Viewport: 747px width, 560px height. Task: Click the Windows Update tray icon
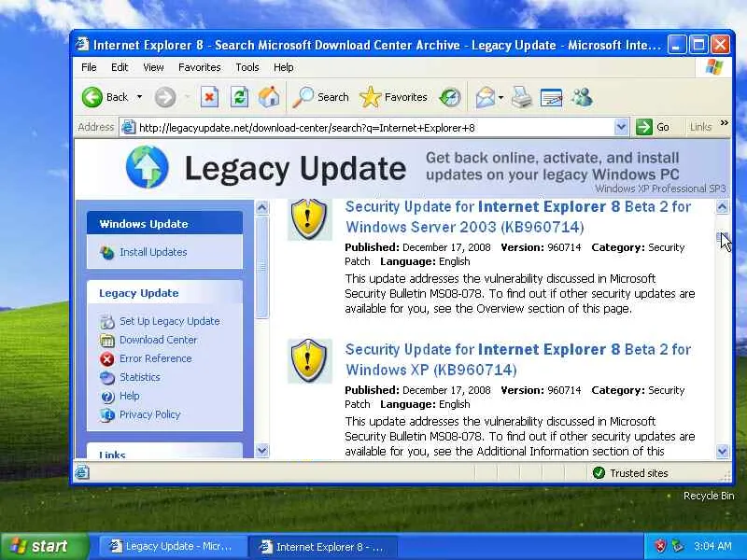click(x=676, y=546)
